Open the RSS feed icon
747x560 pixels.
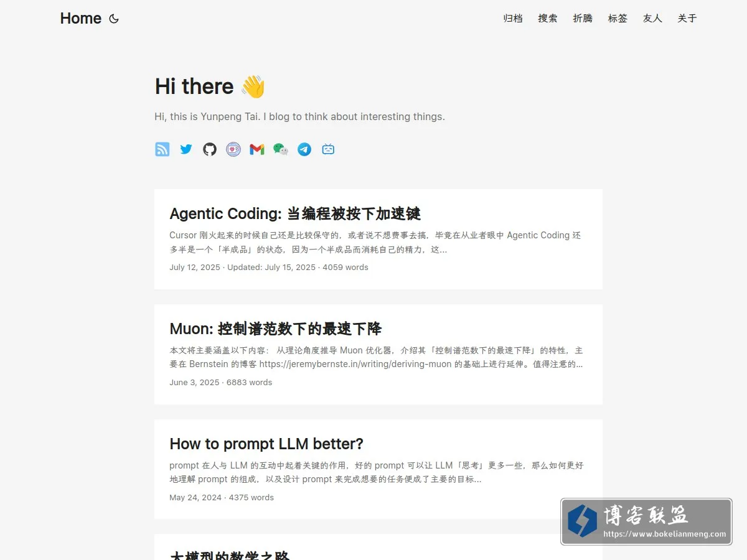pos(162,149)
